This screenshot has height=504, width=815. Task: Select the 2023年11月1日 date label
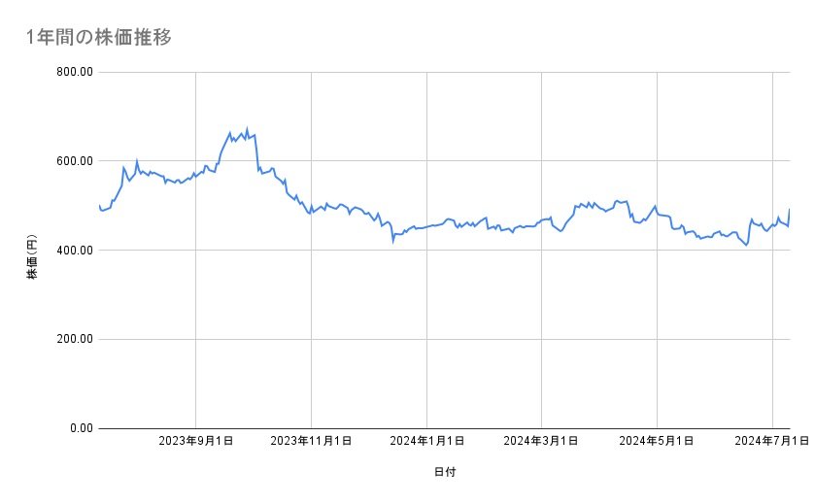click(311, 442)
